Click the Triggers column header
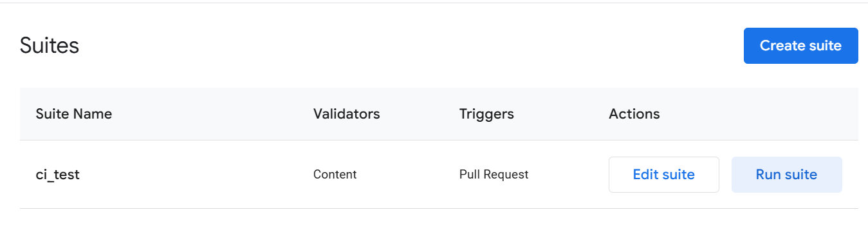This screenshot has width=868, height=252. (486, 114)
